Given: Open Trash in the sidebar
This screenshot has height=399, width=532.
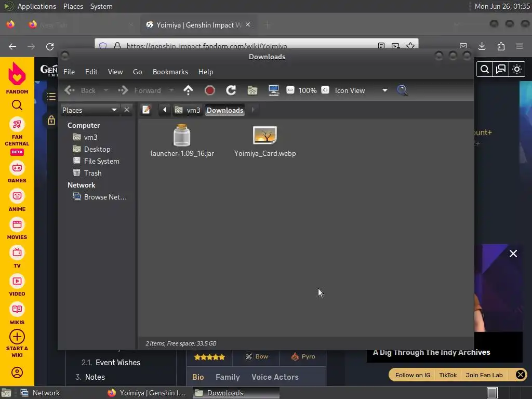Looking at the screenshot, I should (x=87, y=173).
